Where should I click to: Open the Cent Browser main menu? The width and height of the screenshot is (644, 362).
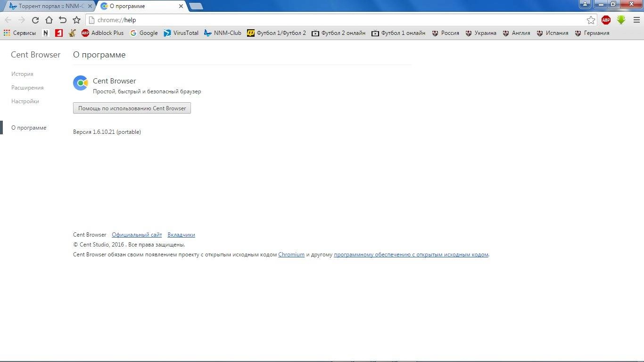[x=636, y=20]
